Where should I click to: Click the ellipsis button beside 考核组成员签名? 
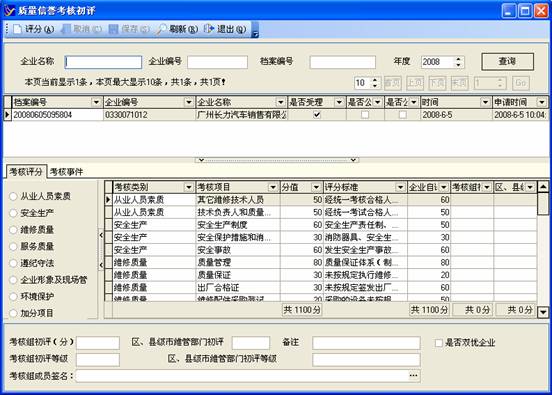pos(414,376)
